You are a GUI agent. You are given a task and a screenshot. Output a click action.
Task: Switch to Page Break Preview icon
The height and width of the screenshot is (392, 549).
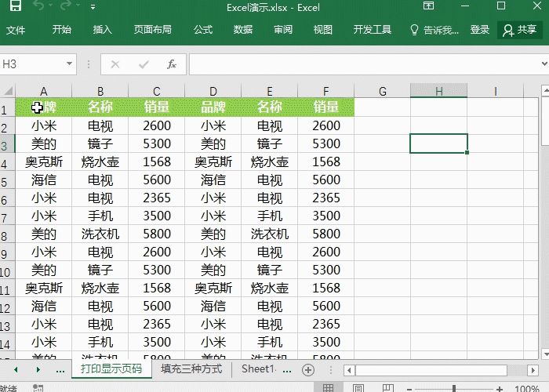point(388,388)
